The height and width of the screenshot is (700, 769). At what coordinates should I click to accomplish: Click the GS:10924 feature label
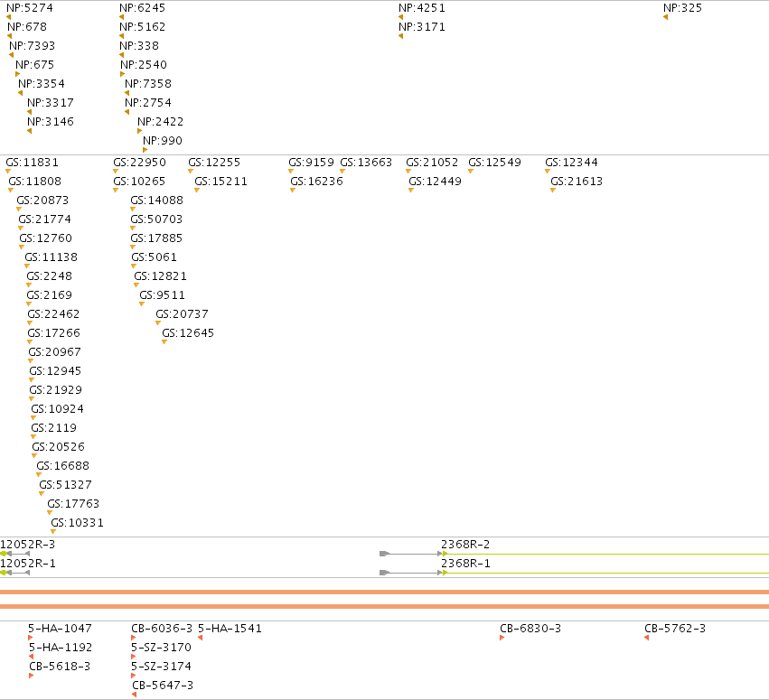57,409
